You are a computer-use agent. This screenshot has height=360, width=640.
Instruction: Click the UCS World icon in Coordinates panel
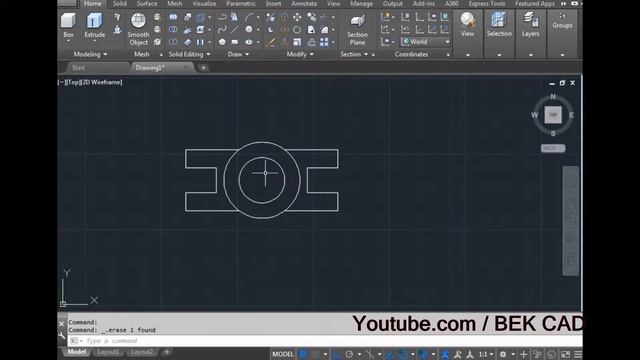(x=444, y=17)
